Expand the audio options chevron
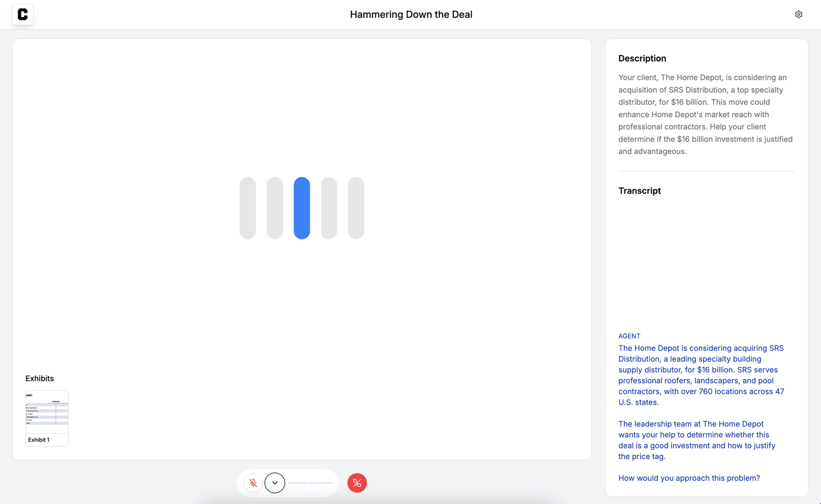 point(275,483)
